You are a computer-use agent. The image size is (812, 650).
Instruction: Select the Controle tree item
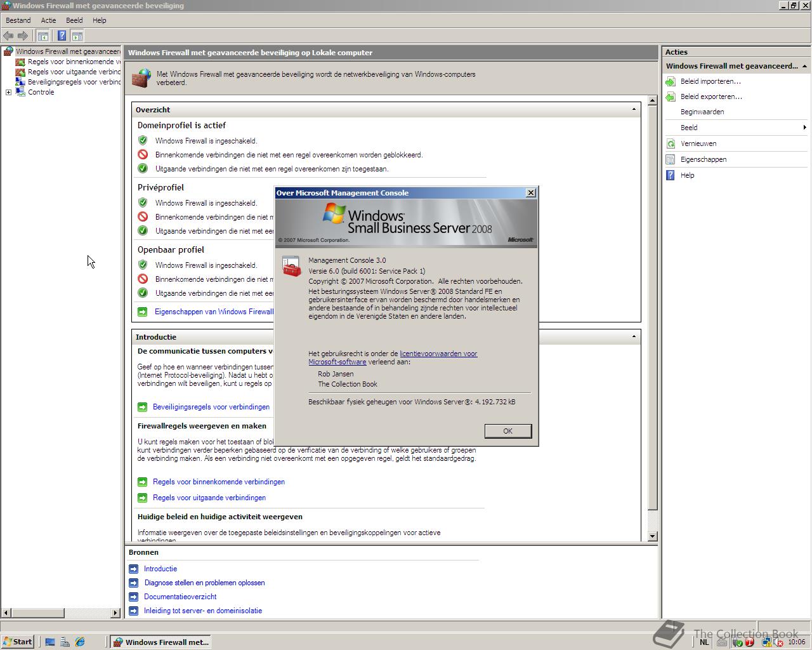click(41, 92)
